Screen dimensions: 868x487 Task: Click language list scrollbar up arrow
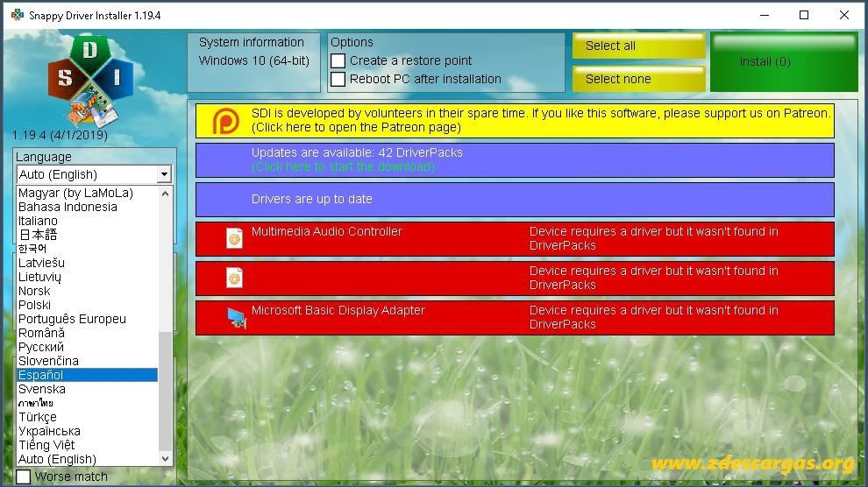pos(165,194)
